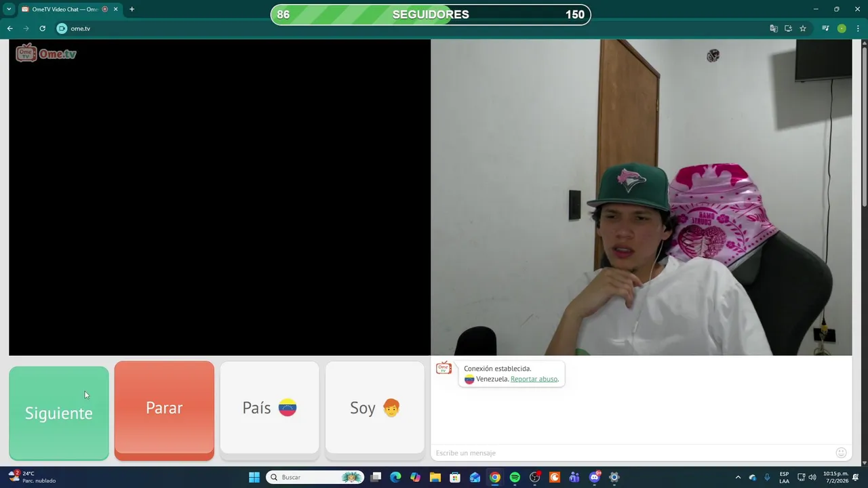Switch ESP LAA input language
This screenshot has width=868, height=488.
pos(784,477)
